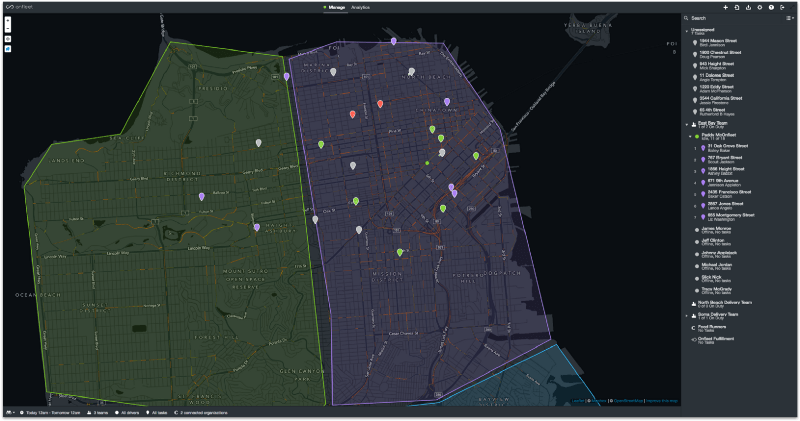Toggle the map recenter location button
Screen dimensions: 800x421
pyautogui.click(x=9, y=38)
